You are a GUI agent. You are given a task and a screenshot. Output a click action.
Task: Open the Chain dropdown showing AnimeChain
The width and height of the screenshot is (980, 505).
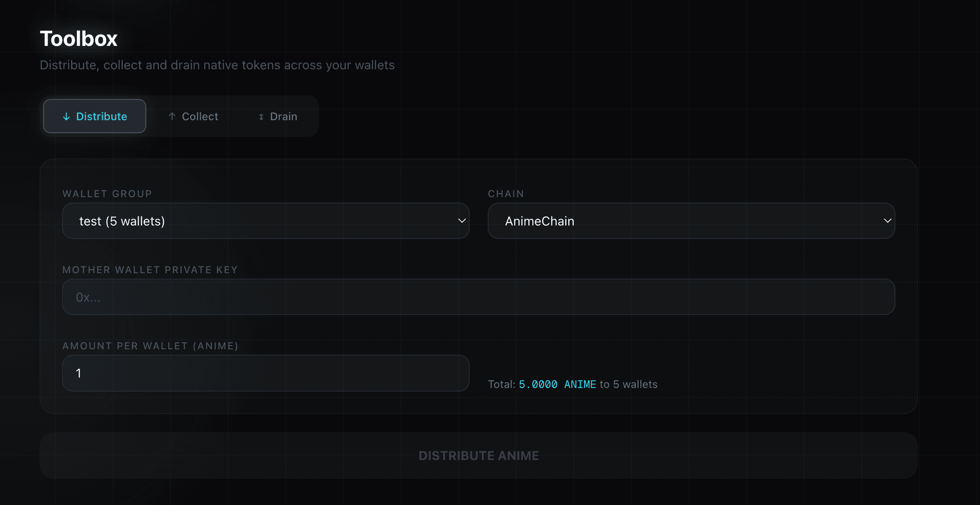click(691, 221)
